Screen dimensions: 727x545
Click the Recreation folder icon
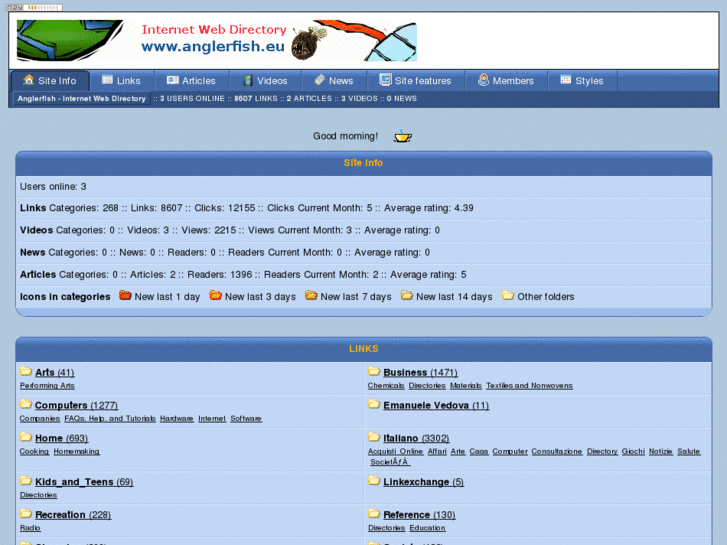[26, 513]
